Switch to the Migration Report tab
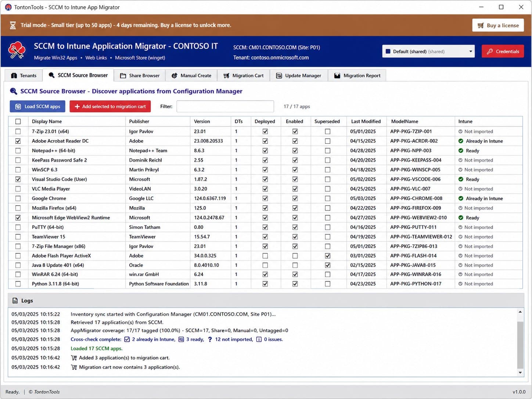Screen dimensions: 532x399 357,76
